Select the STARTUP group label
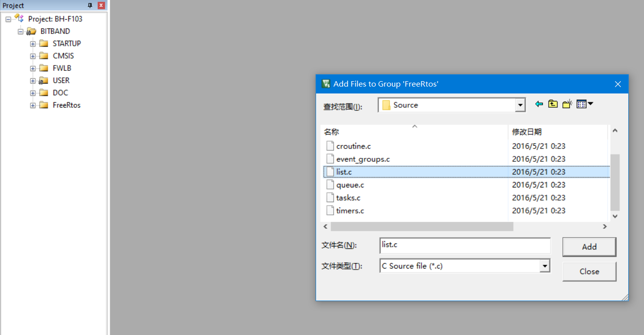 67,43
